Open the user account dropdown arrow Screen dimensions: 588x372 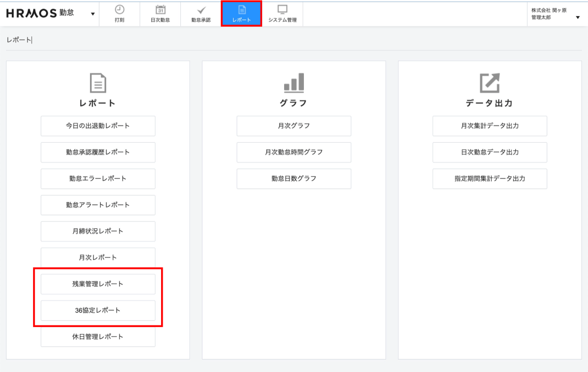click(577, 17)
